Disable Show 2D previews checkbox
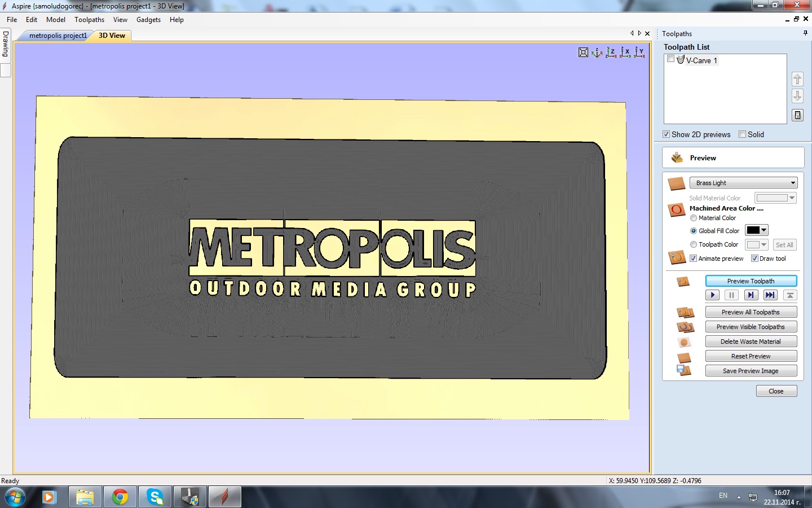This screenshot has width=812, height=508. tap(667, 134)
